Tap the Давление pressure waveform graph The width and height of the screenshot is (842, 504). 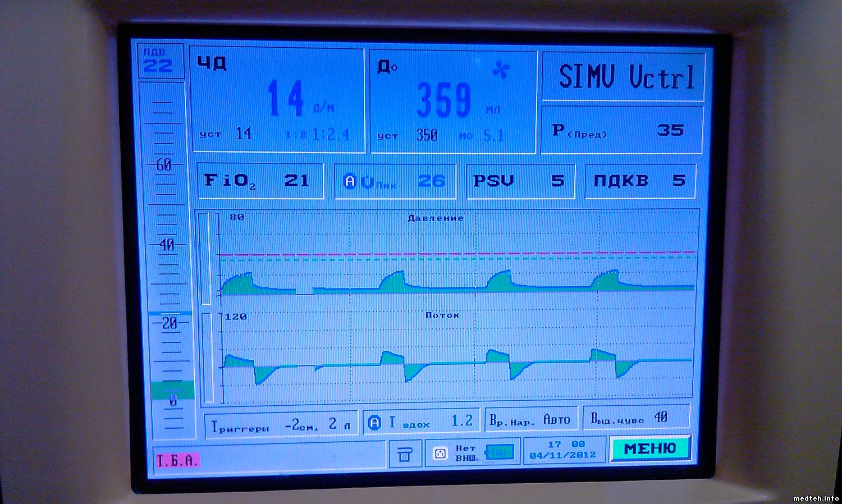coord(457,258)
